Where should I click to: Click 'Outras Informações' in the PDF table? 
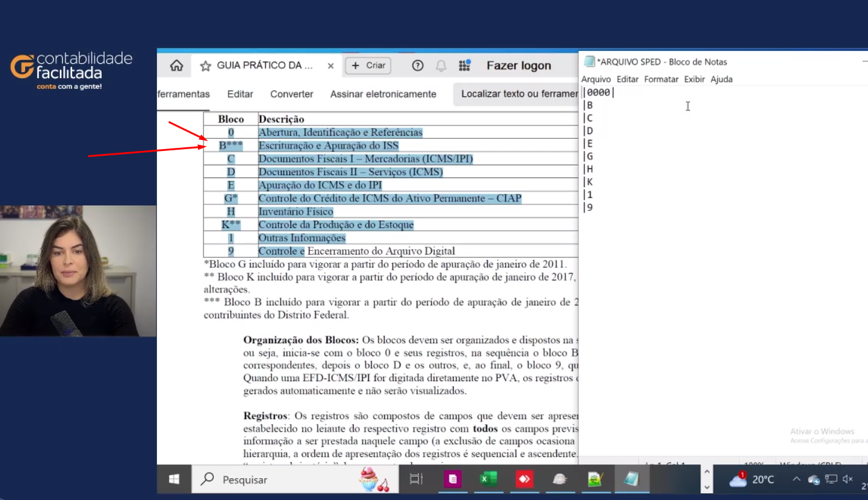point(302,238)
